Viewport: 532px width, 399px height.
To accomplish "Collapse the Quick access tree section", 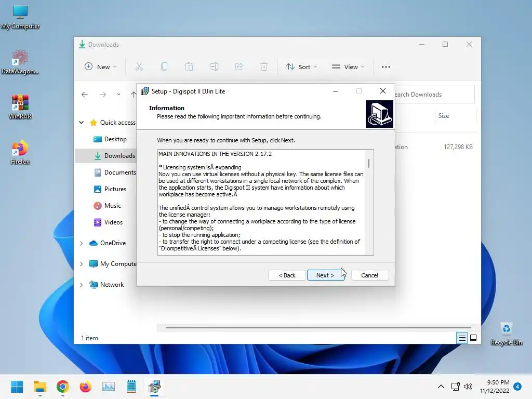I will (x=82, y=123).
